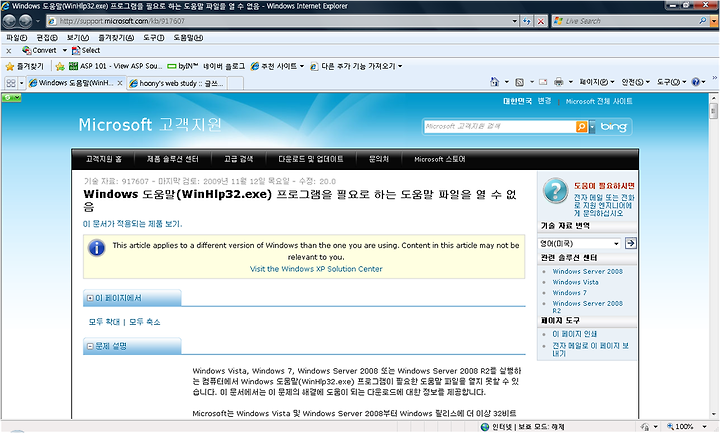This screenshot has width=720, height=433.
Task: Click the Read mail envelope icon
Action: 543,82
